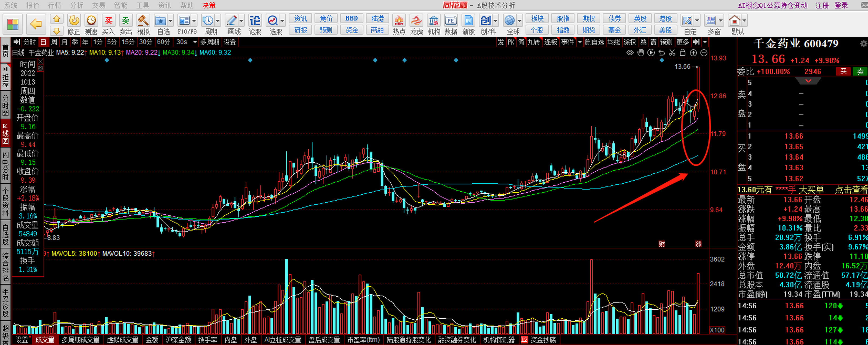Screen dimensions: 868x345
Task: Click the 多窗 multi-window icon
Action: [711, 21]
